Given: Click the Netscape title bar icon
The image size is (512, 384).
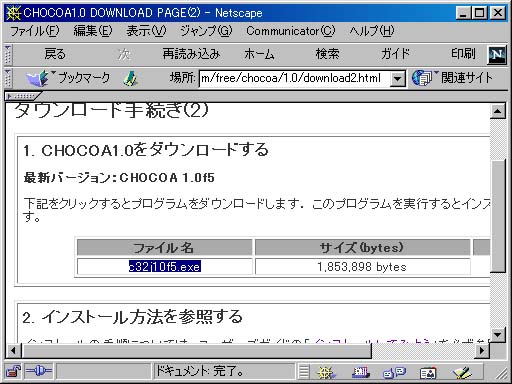Looking at the screenshot, I should tap(14, 13).
